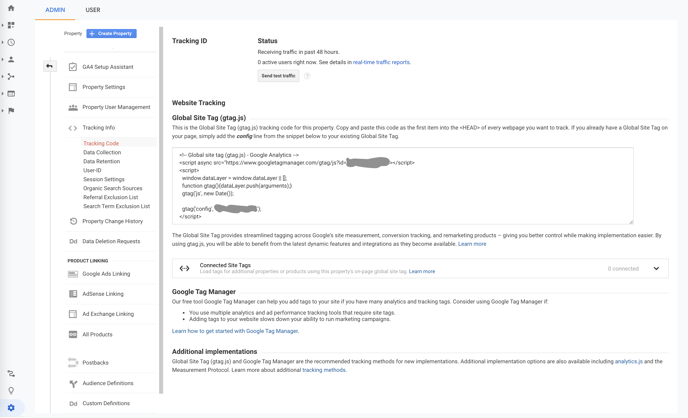The width and height of the screenshot is (688, 418).
Task: Open the Conversions flag icon
Action: click(11, 111)
